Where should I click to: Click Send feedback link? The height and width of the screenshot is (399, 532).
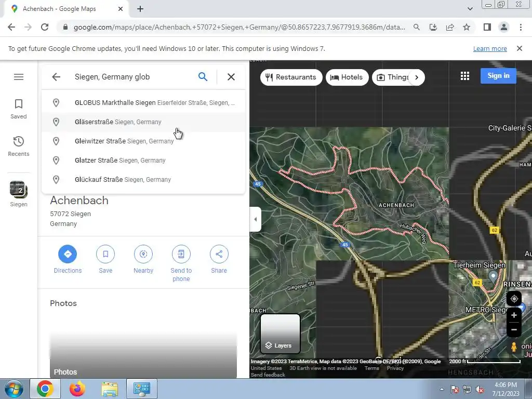tap(268, 375)
